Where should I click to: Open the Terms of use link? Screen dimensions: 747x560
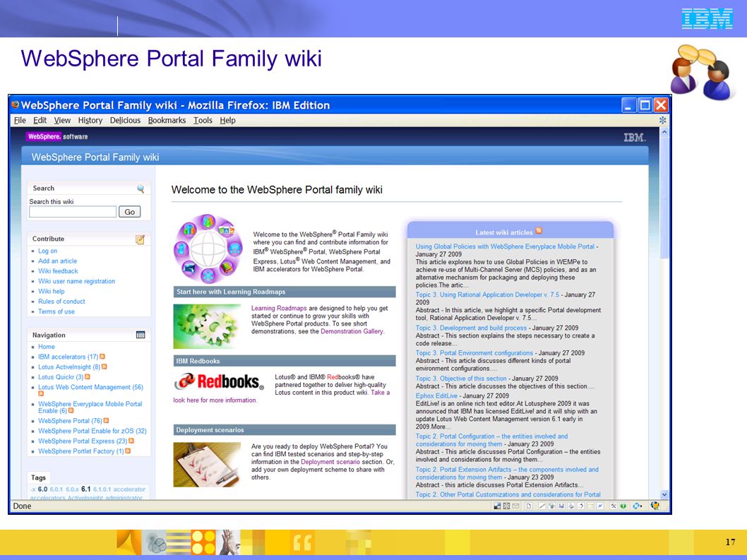point(56,311)
